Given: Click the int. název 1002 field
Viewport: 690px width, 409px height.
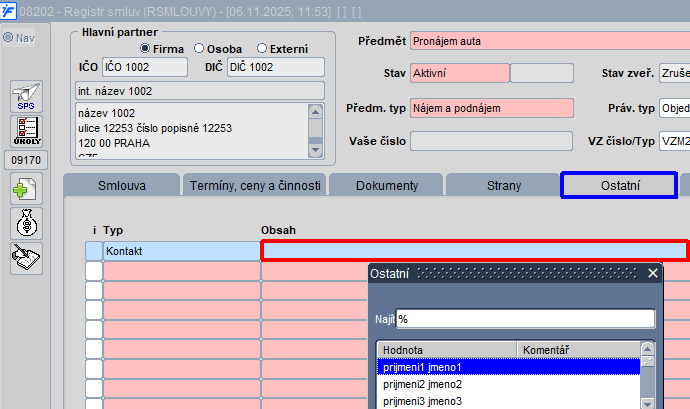Looking at the screenshot, I should point(200,91).
